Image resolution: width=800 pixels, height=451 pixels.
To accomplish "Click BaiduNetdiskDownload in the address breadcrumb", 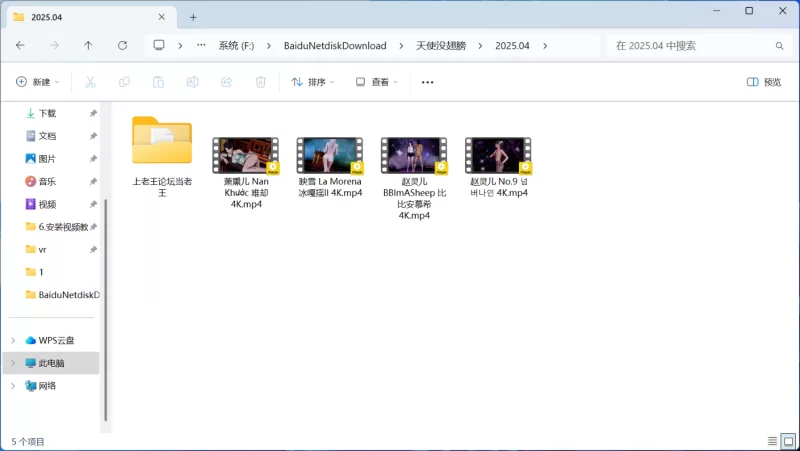I will point(335,46).
